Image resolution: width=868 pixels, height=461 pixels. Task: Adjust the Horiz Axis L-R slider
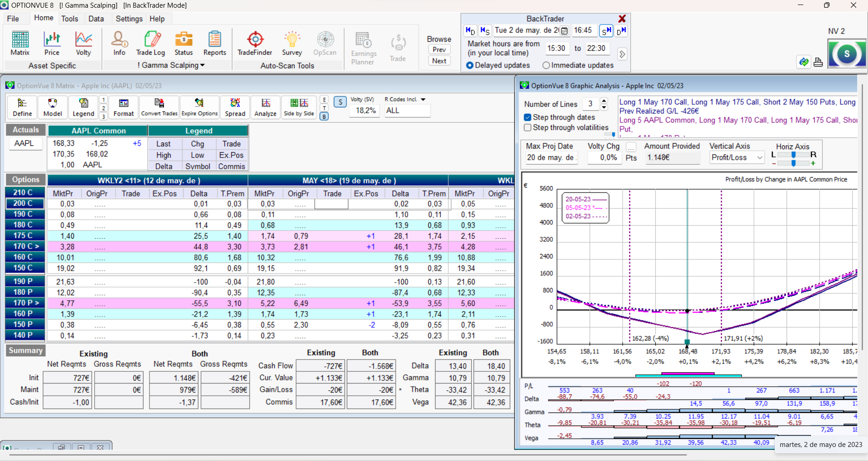(x=793, y=155)
